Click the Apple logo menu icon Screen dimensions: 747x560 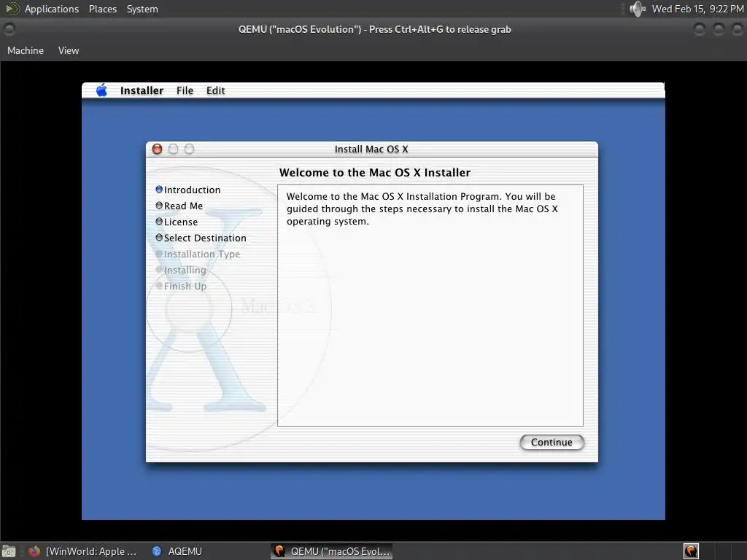(x=101, y=90)
